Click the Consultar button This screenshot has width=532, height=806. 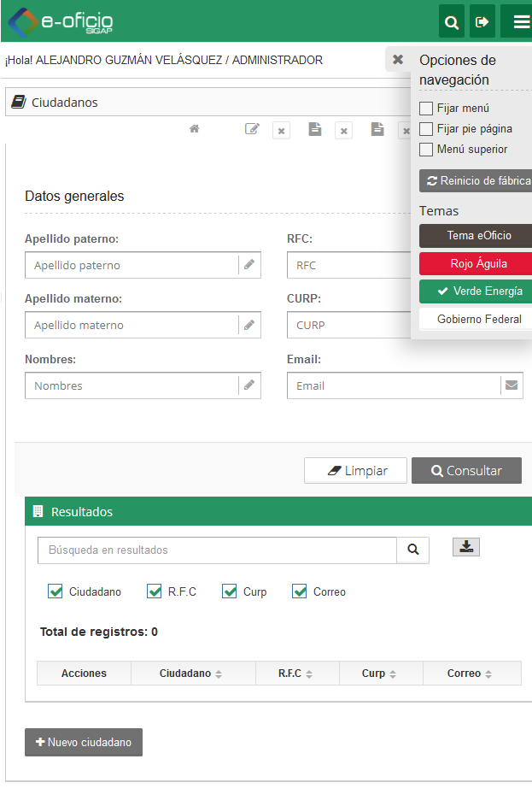[x=466, y=470]
